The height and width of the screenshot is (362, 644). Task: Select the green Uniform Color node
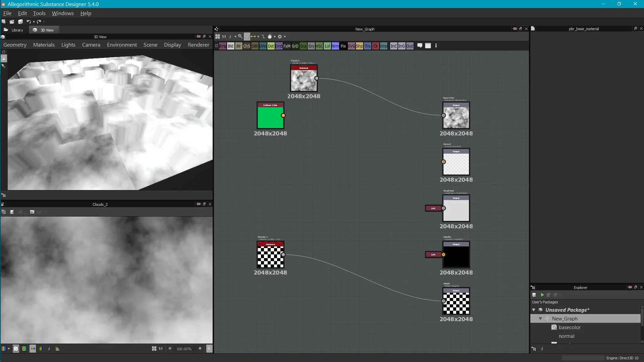pos(270,115)
